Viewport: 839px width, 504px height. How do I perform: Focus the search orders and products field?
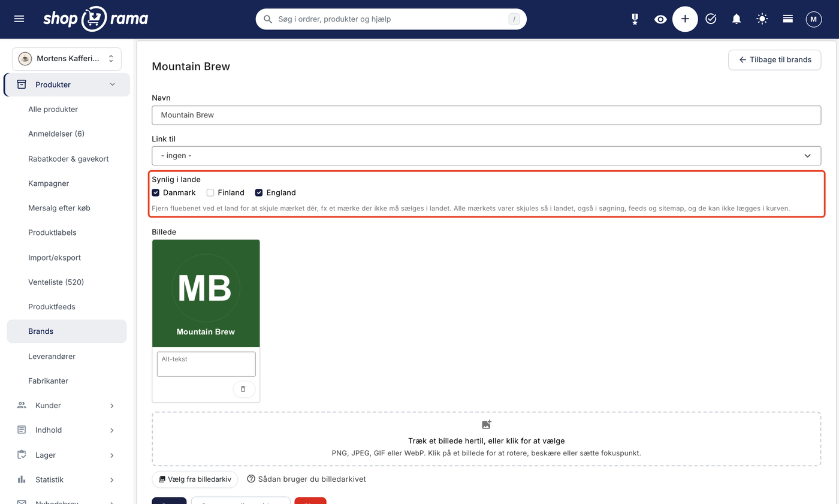pyautogui.click(x=391, y=19)
